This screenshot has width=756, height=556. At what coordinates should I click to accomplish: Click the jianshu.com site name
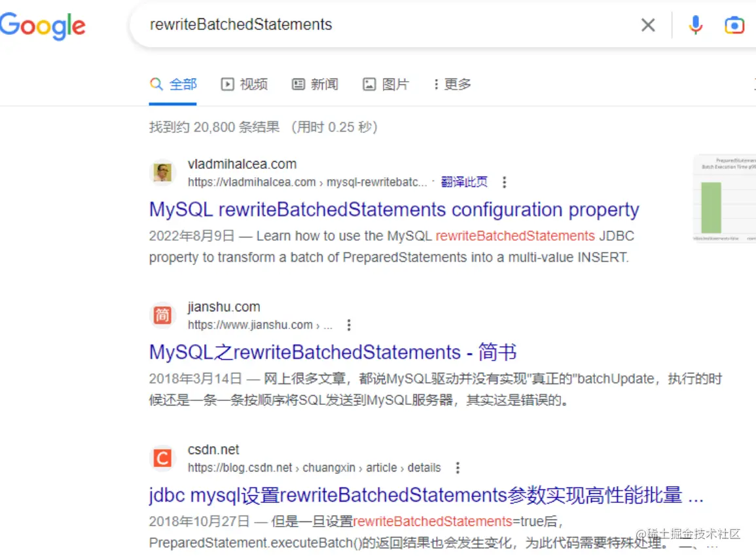point(224,307)
